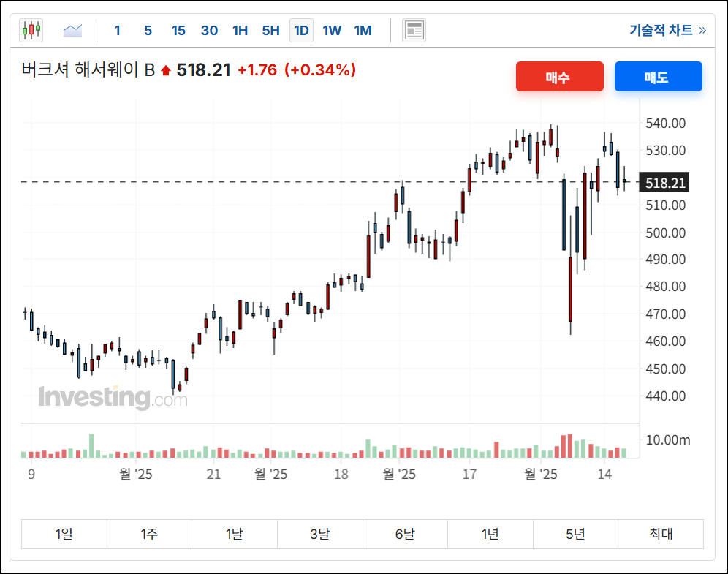This screenshot has width=728, height=574.
Task: Click the +1.76 (+0.34%) change value
Action: pos(297,70)
